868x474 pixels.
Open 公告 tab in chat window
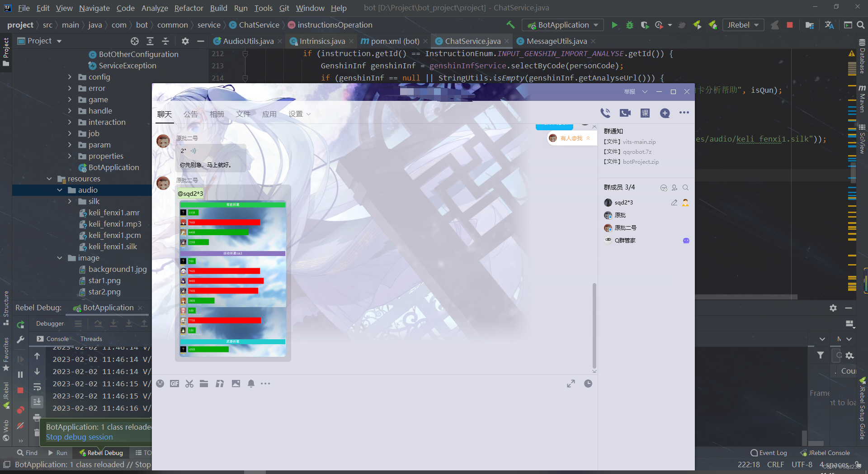pos(190,114)
